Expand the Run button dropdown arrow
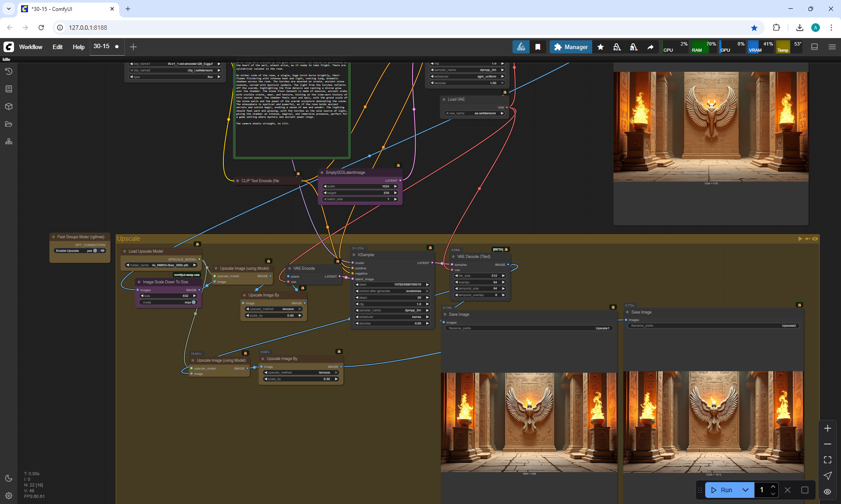The width and height of the screenshot is (841, 504). coord(746,490)
